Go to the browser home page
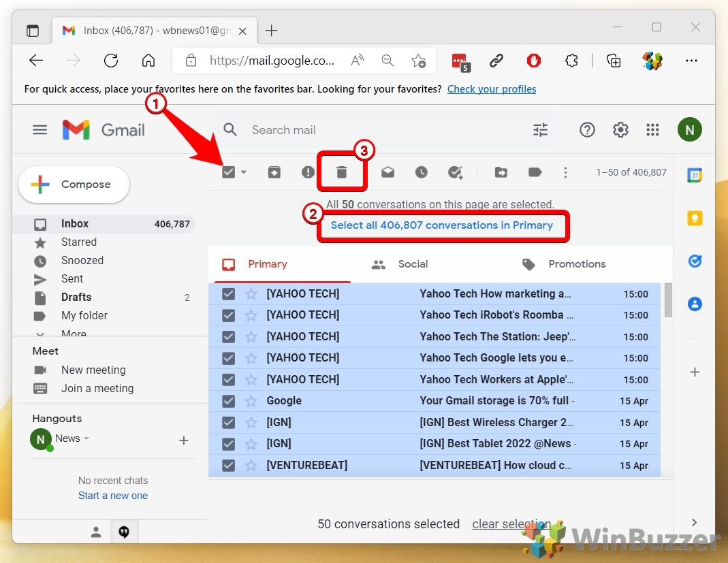This screenshot has height=563, width=728. (x=148, y=61)
